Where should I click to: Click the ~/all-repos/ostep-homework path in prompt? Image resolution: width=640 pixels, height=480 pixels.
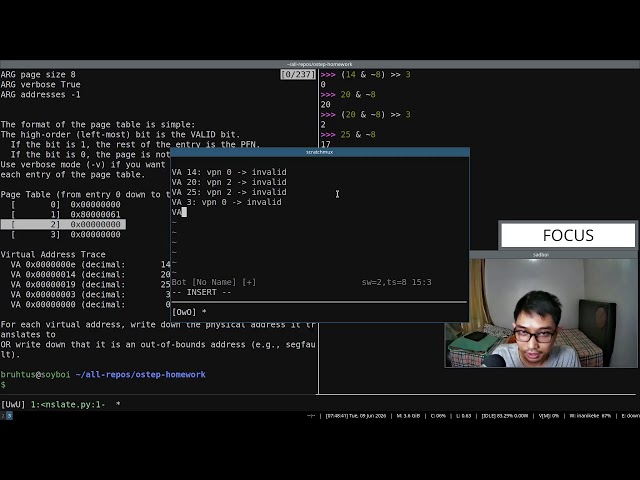(140, 374)
